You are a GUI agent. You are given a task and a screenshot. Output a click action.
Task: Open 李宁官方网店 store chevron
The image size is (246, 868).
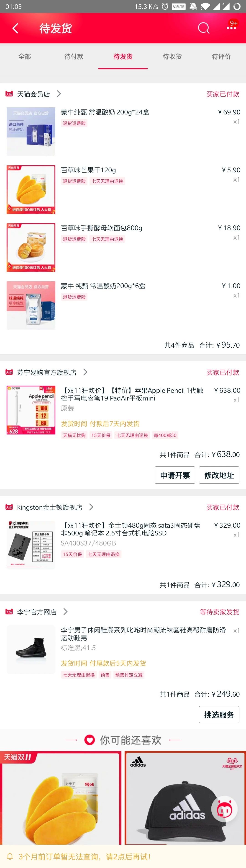pos(65,611)
